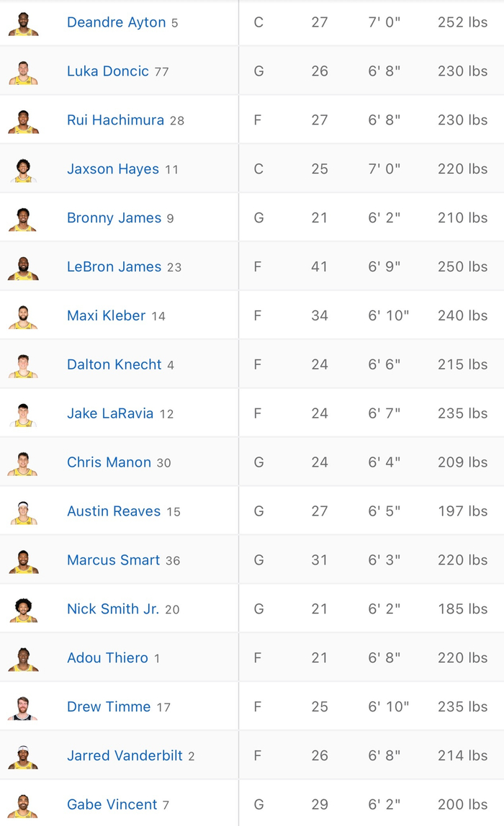Open Jaxson Hayes' profile link
504x826 pixels.
(112, 169)
